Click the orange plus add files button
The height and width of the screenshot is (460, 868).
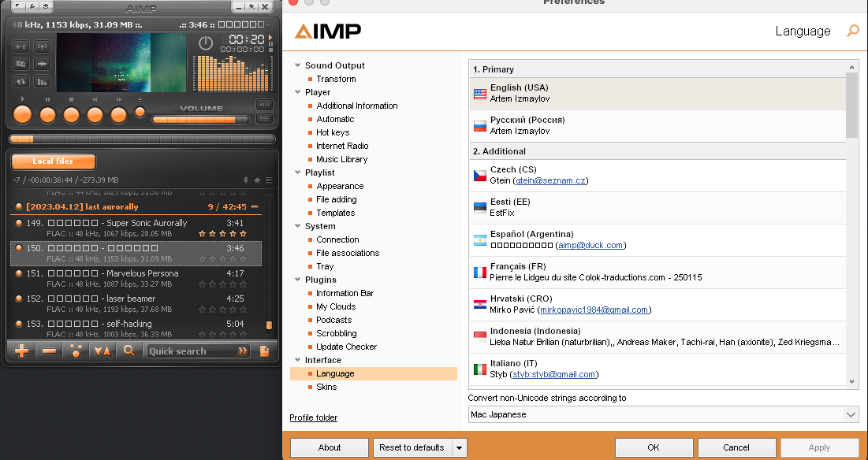(21, 351)
